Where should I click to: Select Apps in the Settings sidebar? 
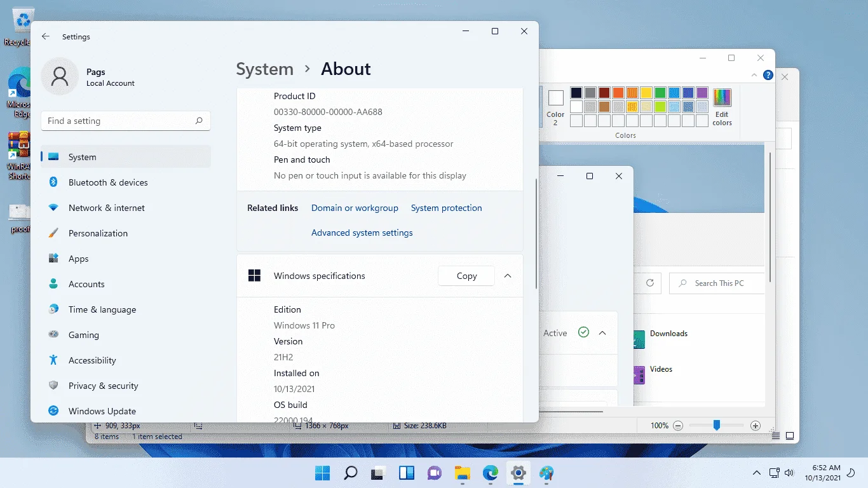pyautogui.click(x=125, y=259)
